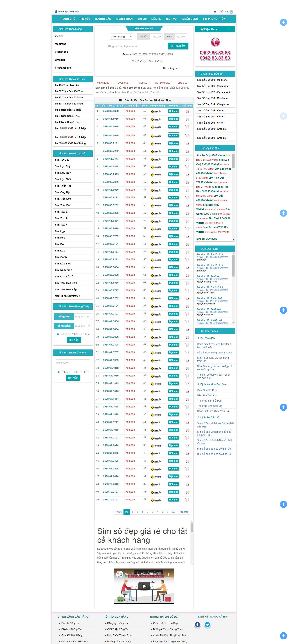The height and width of the screenshot is (644, 288).
Task: Expand the VIETNAMOBILE dropdown
Action: click(x=164, y=83)
